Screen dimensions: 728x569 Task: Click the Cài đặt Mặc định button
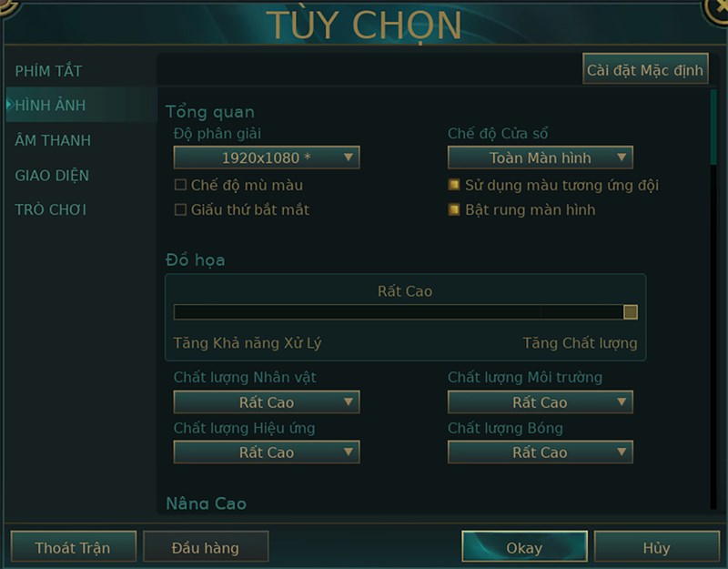(645, 70)
